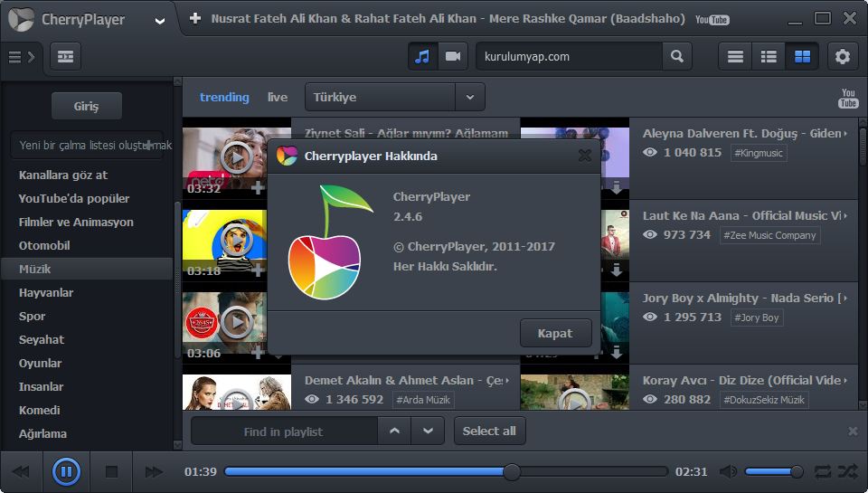Click the #Arda Müzik channel tag
Image resolution: width=868 pixels, height=493 pixels.
click(423, 400)
